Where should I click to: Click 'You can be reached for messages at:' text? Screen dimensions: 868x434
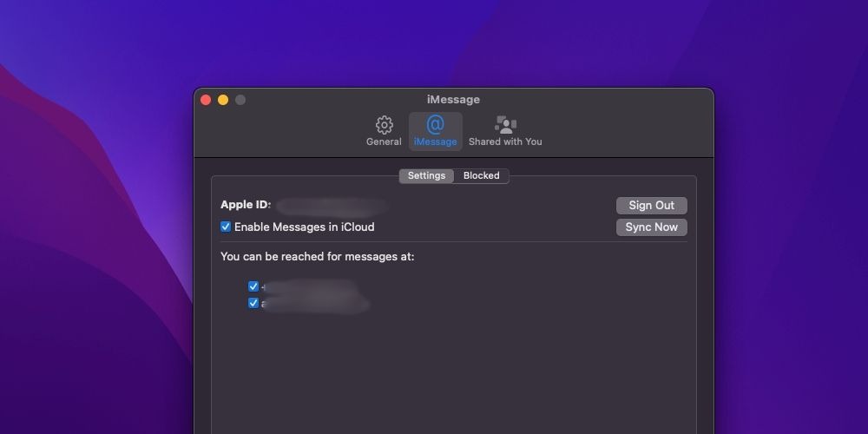click(317, 257)
